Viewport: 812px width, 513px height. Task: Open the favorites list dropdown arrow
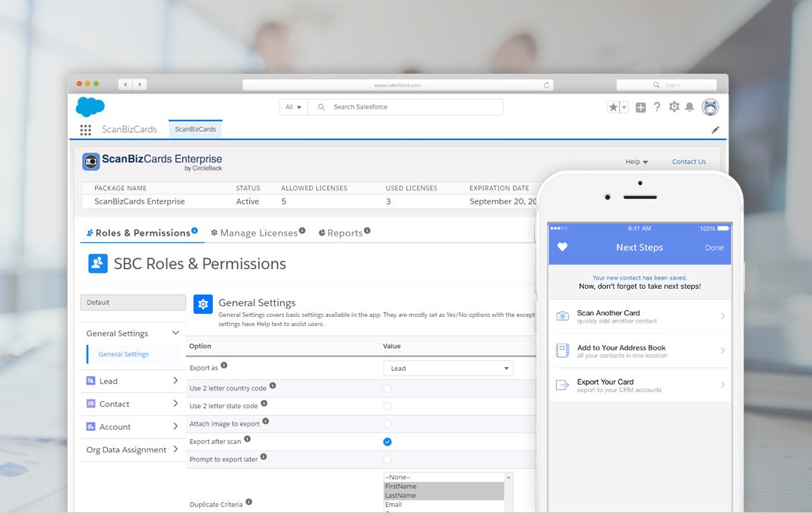624,106
